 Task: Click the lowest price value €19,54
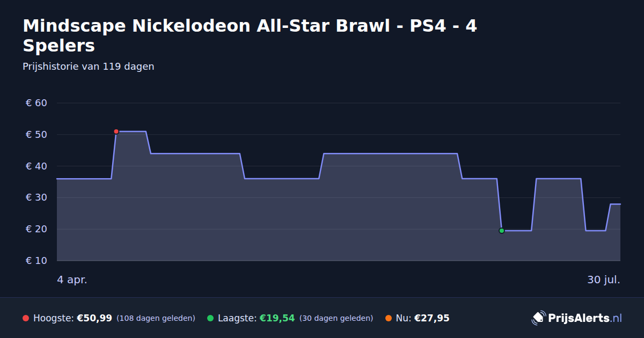click(277, 318)
